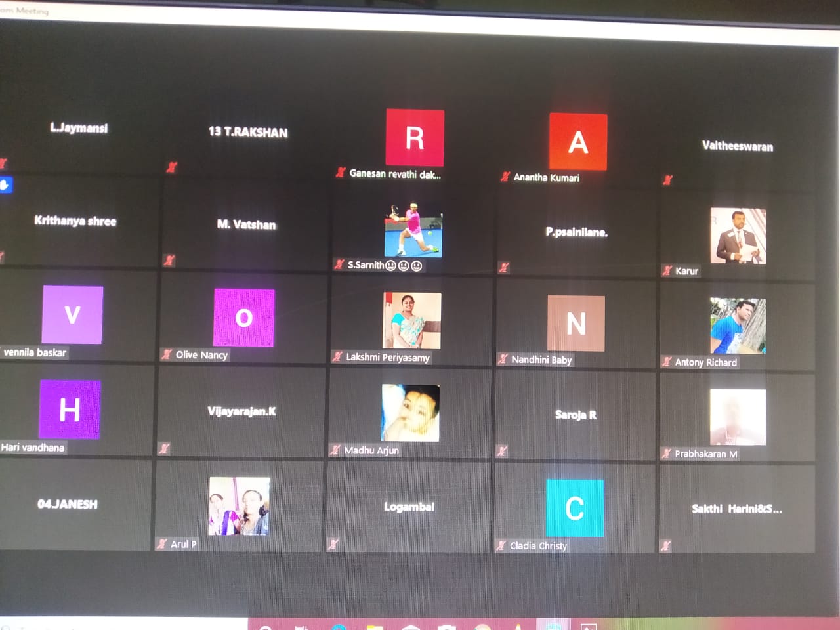Select the purple 'H' avatar of Hari vandhana

pyautogui.click(x=70, y=409)
